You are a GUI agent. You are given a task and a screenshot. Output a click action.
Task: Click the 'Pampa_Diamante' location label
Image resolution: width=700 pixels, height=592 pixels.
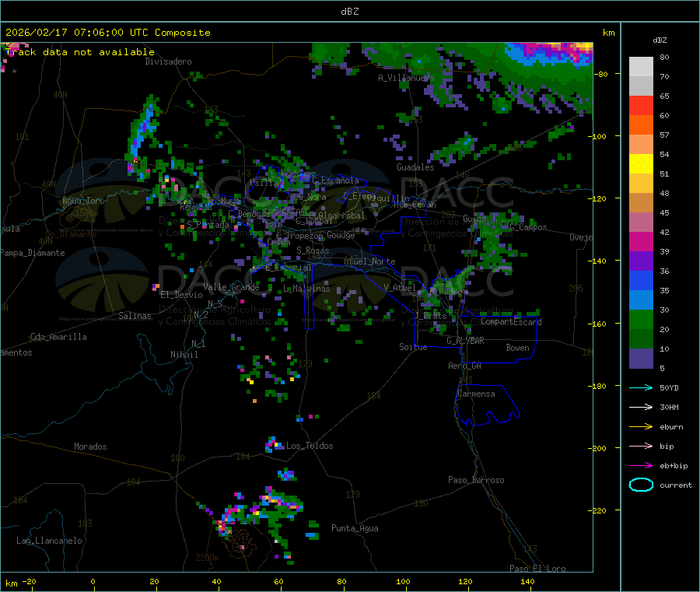click(32, 253)
